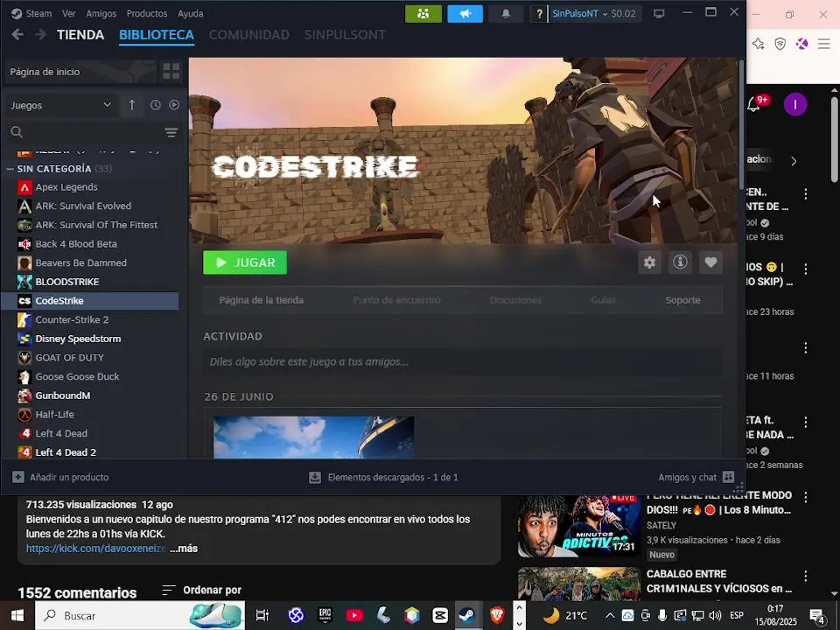Image resolution: width=840 pixels, height=630 pixels.
Task: Open Windows Start menu
Action: click(17, 615)
